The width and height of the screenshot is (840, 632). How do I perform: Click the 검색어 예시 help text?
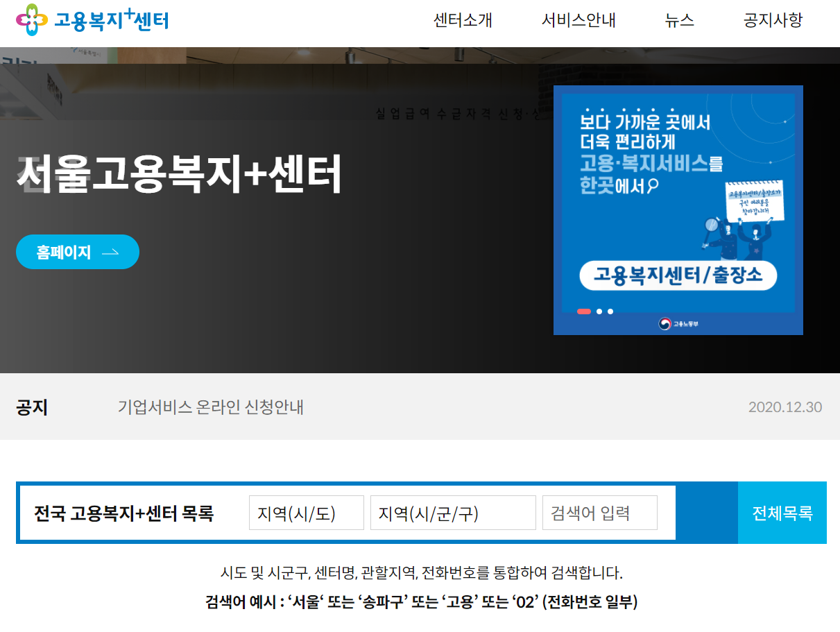[x=422, y=601]
